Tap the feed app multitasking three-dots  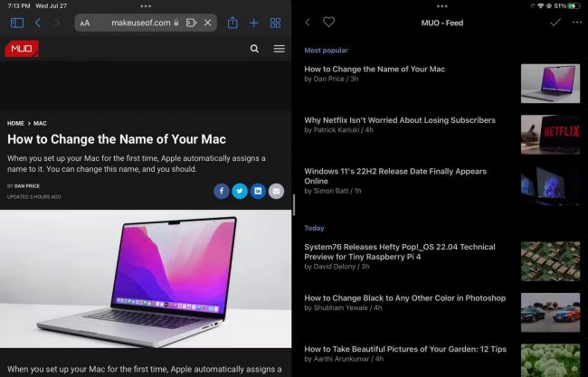pos(442,6)
